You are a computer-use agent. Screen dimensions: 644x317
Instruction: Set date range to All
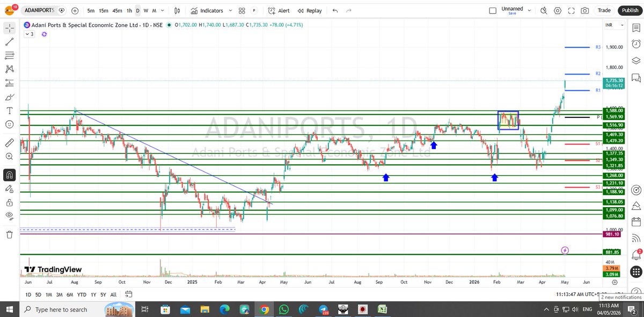113,294
